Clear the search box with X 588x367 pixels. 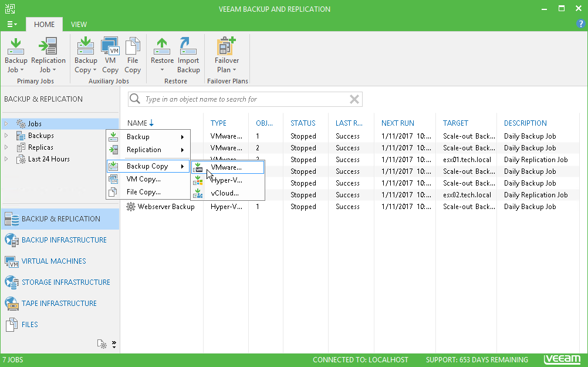(x=354, y=99)
